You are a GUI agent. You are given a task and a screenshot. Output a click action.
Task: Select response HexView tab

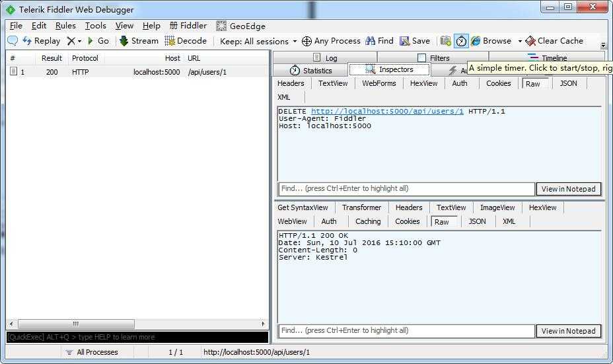tap(542, 207)
